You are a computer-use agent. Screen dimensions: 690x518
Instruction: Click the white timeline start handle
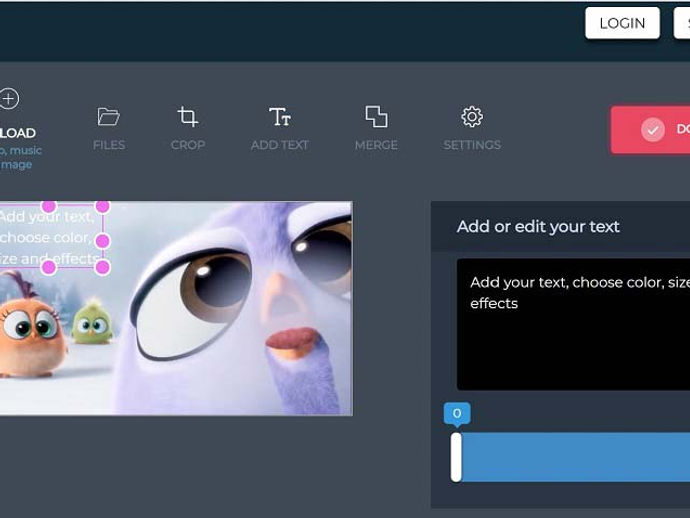coord(456,457)
